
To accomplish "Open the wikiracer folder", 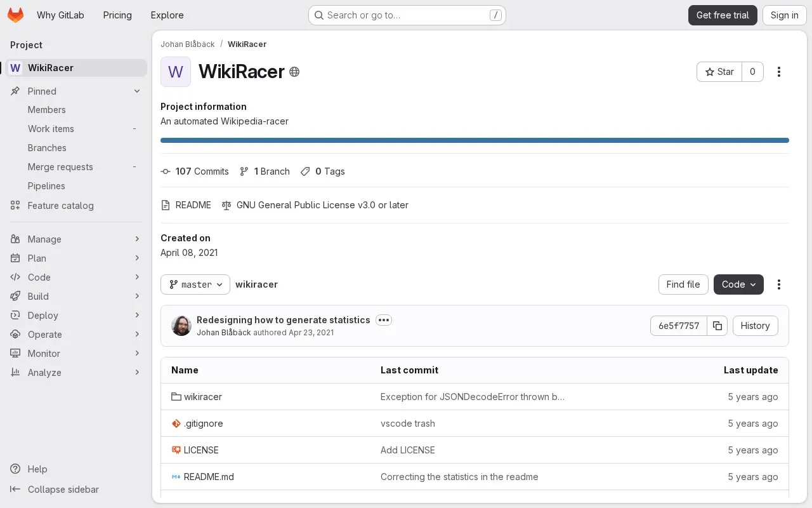I will [203, 397].
